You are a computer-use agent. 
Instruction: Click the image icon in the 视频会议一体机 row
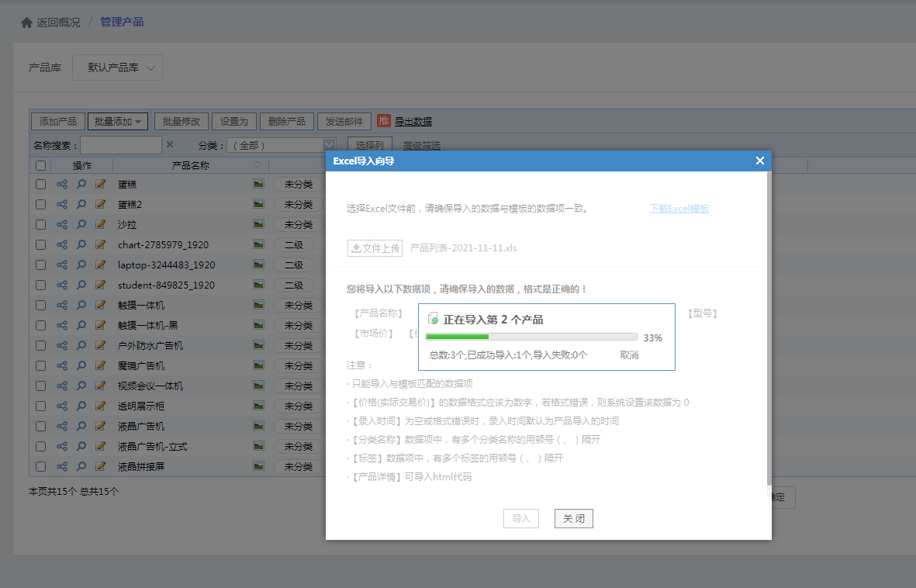(258, 386)
